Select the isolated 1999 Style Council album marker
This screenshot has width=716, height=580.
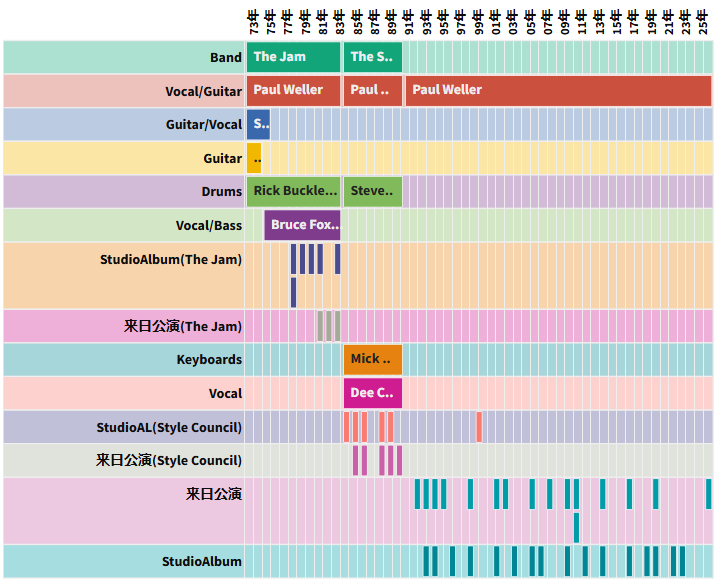pyautogui.click(x=480, y=426)
